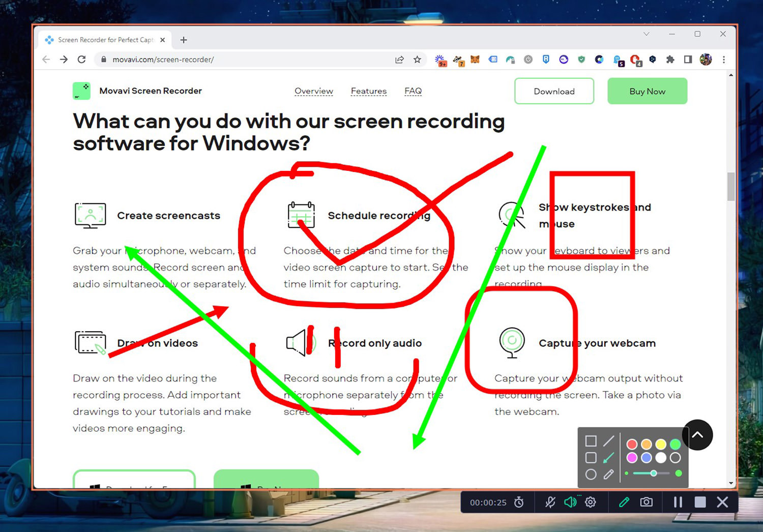The height and width of the screenshot is (532, 763).
Task: Adjust the line thickness slider handle
Action: (x=654, y=474)
